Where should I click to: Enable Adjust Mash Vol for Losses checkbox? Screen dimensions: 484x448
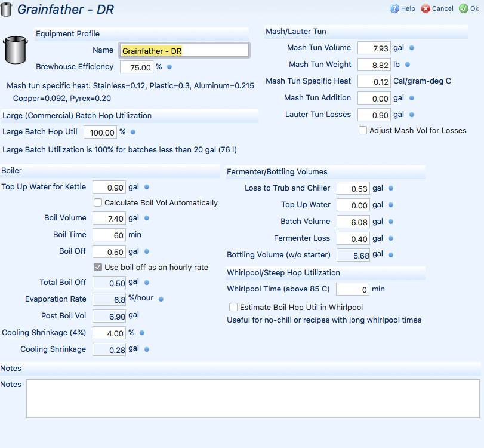click(363, 130)
